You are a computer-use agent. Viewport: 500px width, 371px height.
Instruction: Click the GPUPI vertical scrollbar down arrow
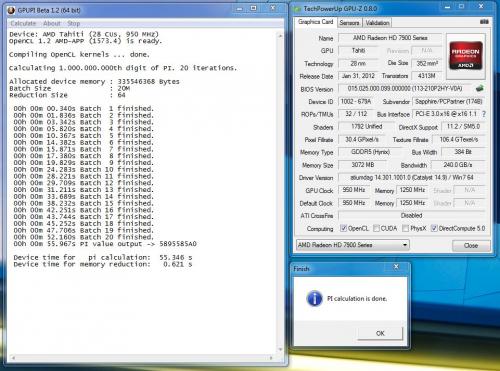click(x=280, y=349)
